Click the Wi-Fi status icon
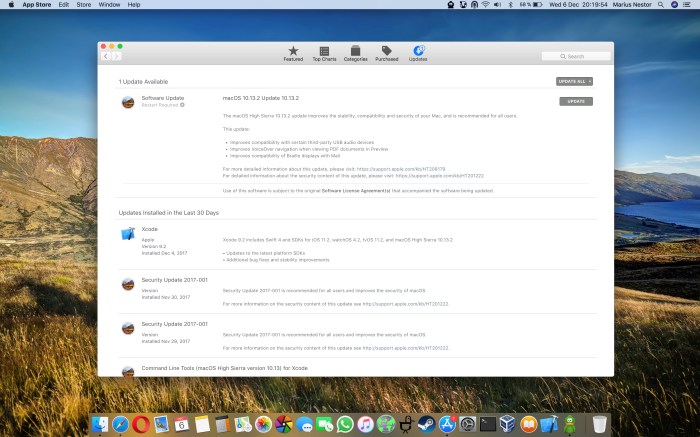This screenshot has height=437, width=700. 486,4
